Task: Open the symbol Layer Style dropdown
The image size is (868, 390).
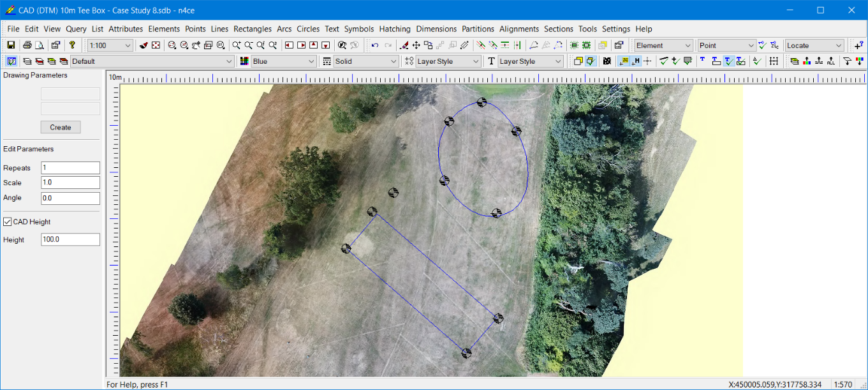Action: click(x=448, y=61)
